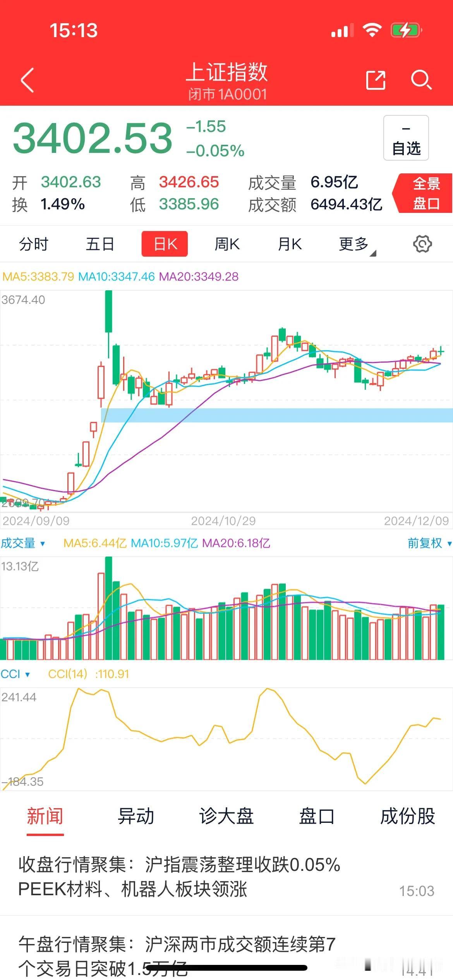Tap the volume MA5:6.44亿 label
453x980 pixels.
(x=95, y=543)
